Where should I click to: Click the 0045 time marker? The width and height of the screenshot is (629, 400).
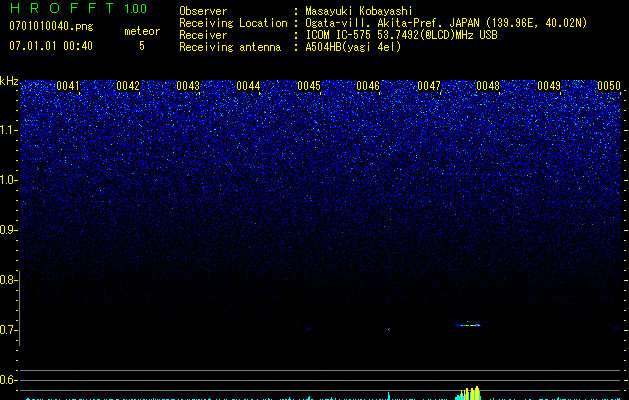pos(309,86)
